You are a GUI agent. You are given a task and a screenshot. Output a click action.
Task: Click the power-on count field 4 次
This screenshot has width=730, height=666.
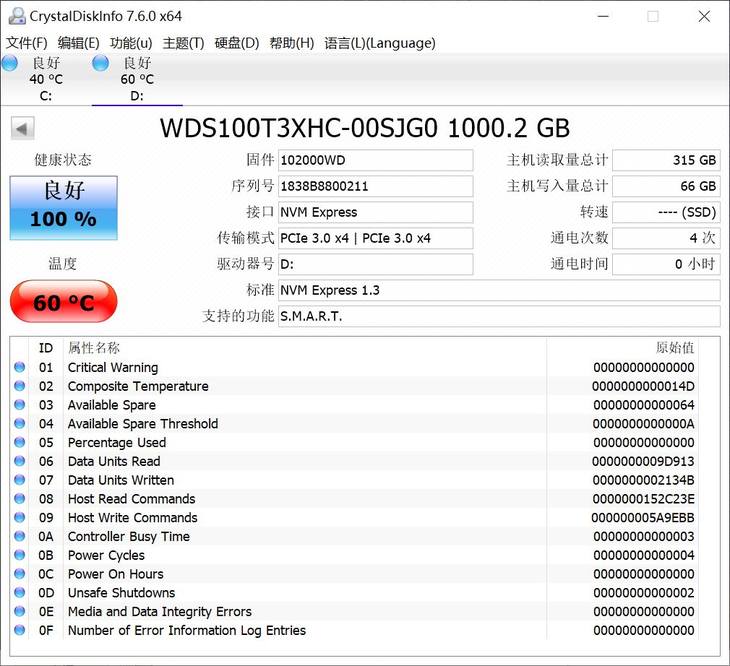[666, 238]
